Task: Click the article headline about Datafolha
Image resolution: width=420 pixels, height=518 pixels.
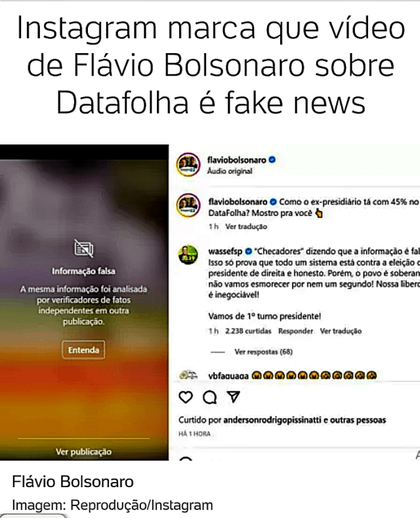Action: click(x=211, y=65)
